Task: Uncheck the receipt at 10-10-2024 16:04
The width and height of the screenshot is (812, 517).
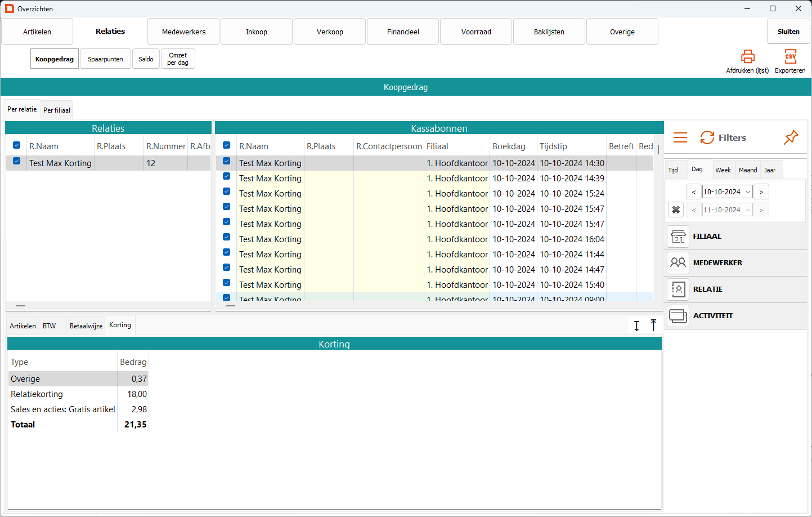Action: pos(227,237)
